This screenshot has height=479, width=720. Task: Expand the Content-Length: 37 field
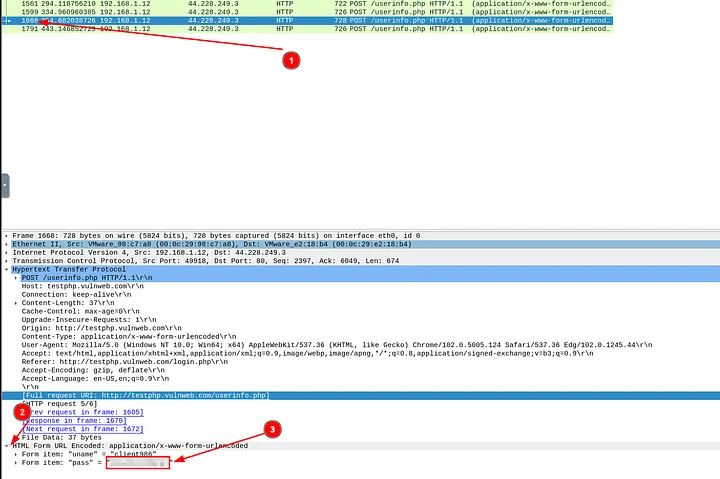(16, 303)
